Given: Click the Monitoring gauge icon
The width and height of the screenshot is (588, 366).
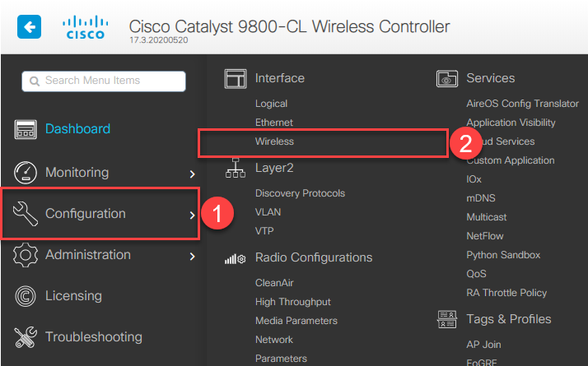Looking at the screenshot, I should pyautogui.click(x=26, y=173).
